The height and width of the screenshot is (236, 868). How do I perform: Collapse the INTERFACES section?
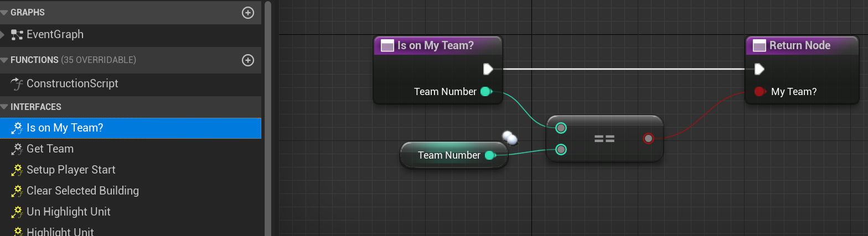tap(4, 107)
